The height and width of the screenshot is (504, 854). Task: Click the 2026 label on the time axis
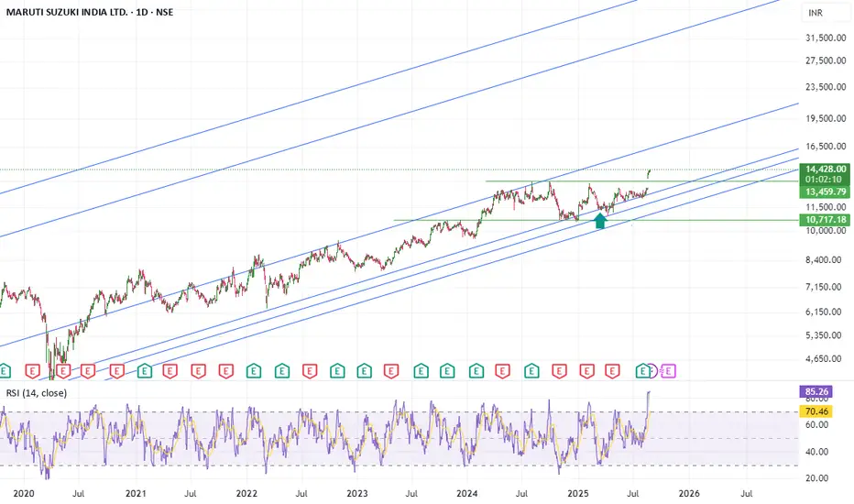689,494
